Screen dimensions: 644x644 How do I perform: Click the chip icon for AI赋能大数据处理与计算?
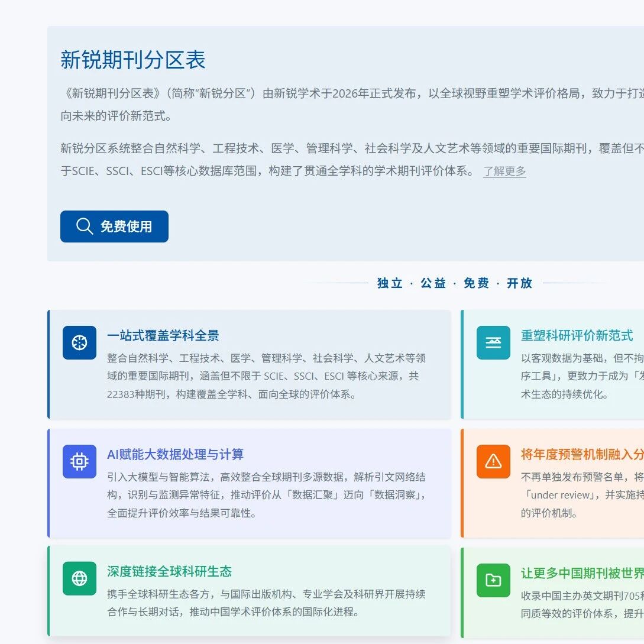pos(80,462)
